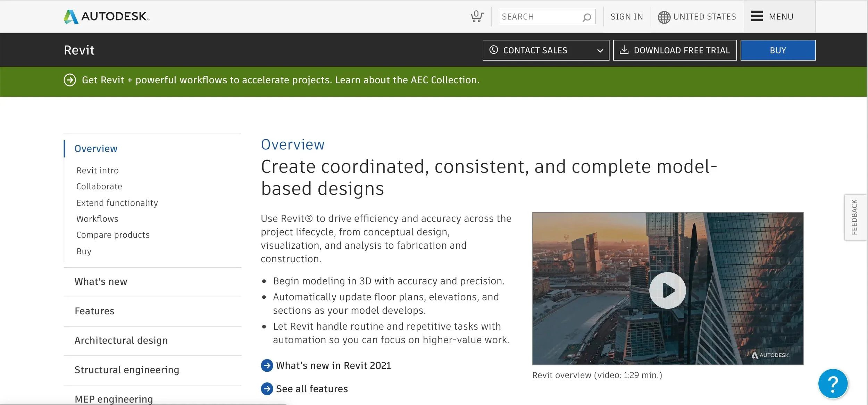Screen dimensions: 868x405
Task: Open the hamburger MENU icon
Action: [757, 16]
